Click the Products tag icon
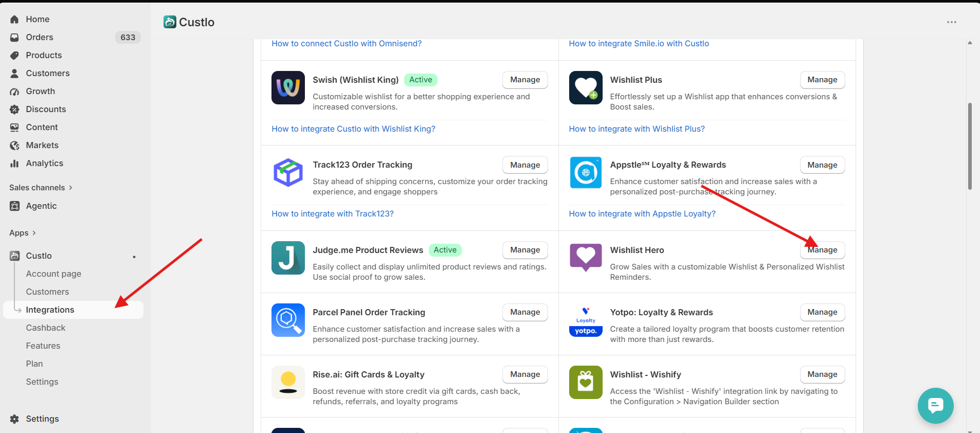The height and width of the screenshot is (433, 980). pyautogui.click(x=14, y=55)
